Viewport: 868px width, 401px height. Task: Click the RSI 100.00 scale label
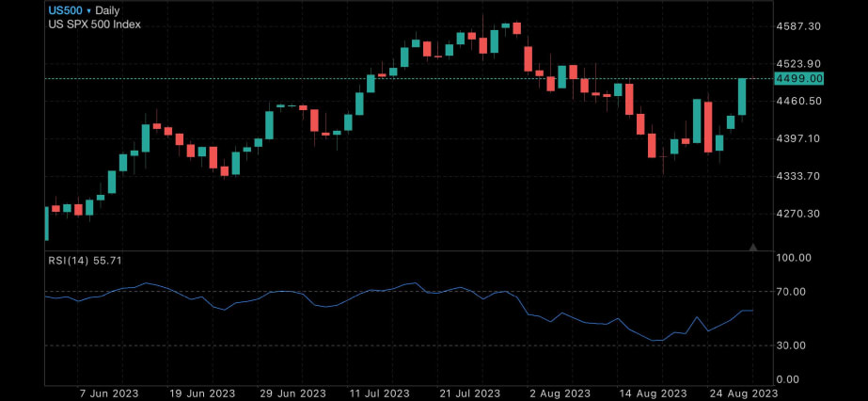(x=795, y=258)
